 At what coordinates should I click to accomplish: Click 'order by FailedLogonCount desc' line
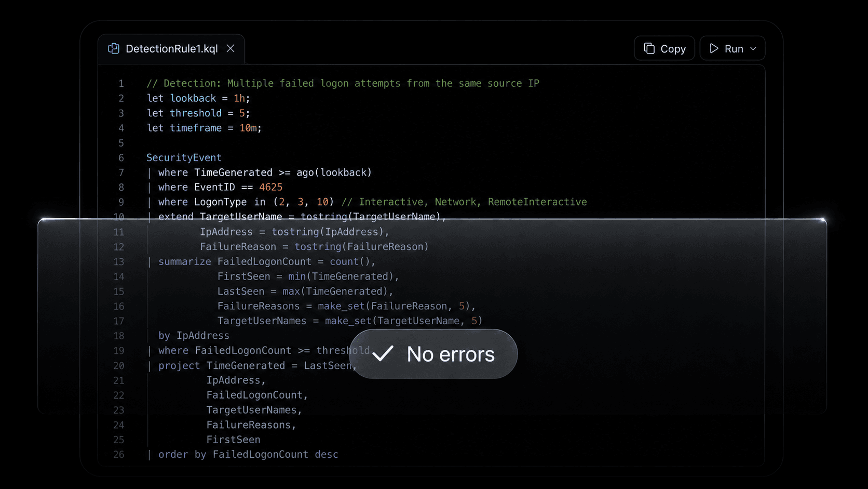point(248,454)
